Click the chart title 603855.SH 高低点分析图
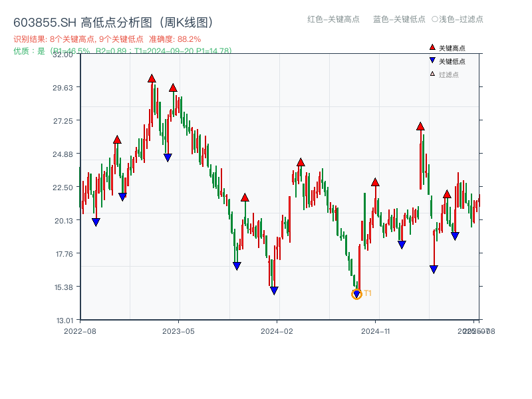The width and height of the screenshot is (532, 399). 113,23
